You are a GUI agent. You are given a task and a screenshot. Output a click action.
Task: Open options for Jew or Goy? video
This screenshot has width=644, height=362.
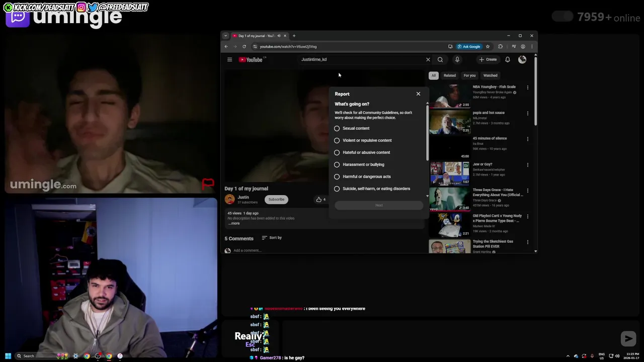pyautogui.click(x=527, y=165)
